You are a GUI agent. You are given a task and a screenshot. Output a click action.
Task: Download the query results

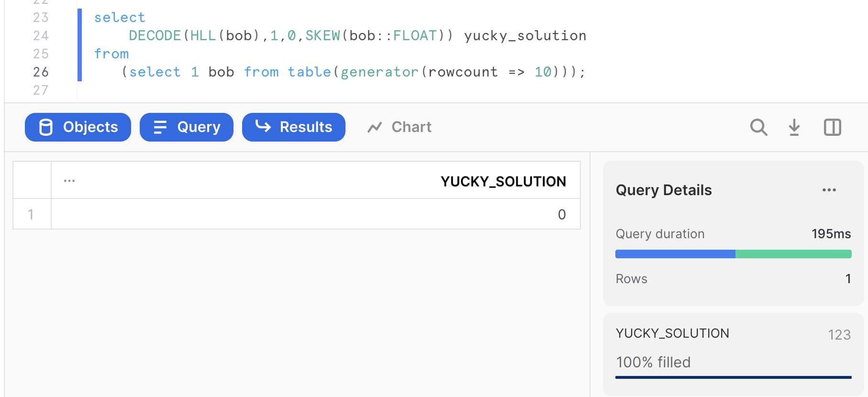point(794,127)
